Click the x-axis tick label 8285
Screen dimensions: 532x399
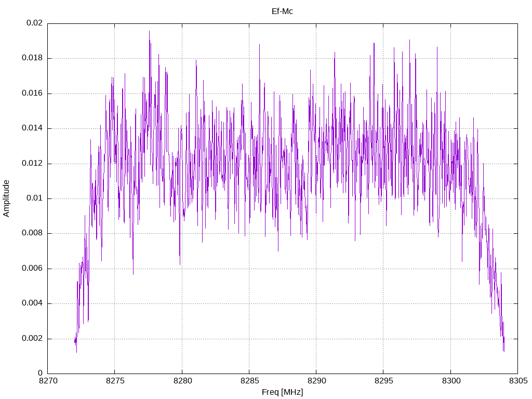pyautogui.click(x=249, y=381)
